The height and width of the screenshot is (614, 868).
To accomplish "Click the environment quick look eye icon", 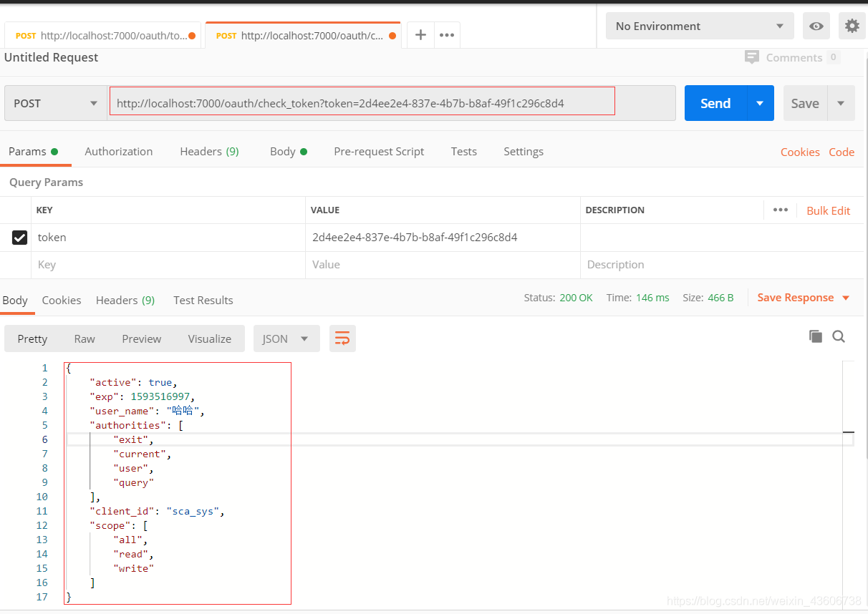I will [x=816, y=26].
